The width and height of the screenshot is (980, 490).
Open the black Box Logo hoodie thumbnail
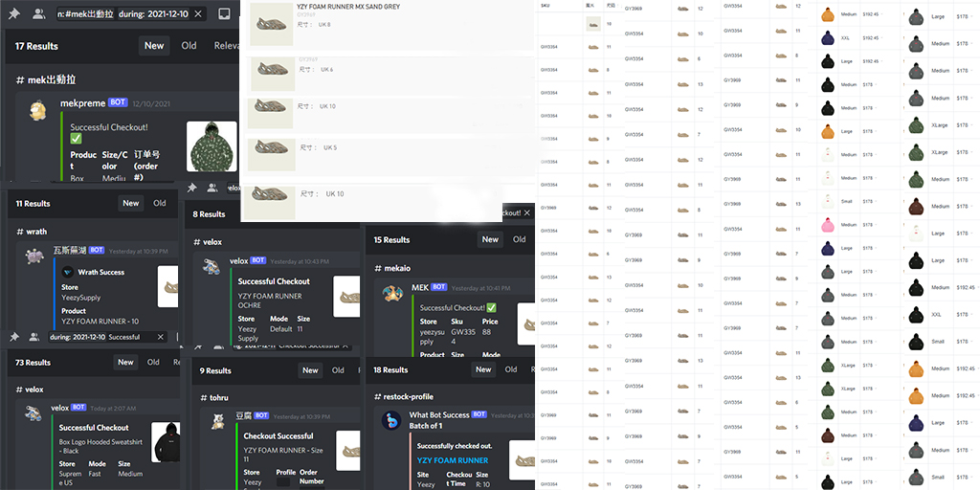tap(166, 442)
